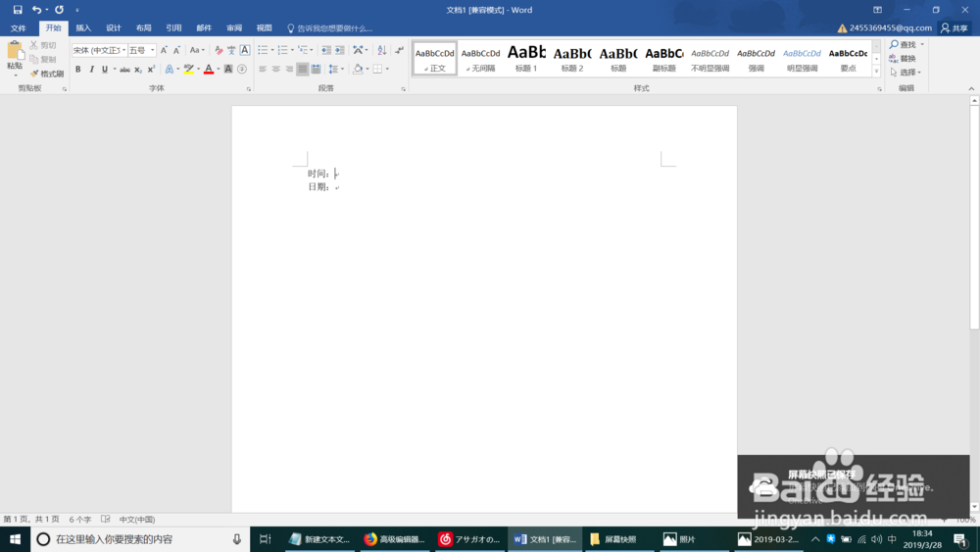Sort the selected paragraphs
980x552 pixels.
coord(382,50)
